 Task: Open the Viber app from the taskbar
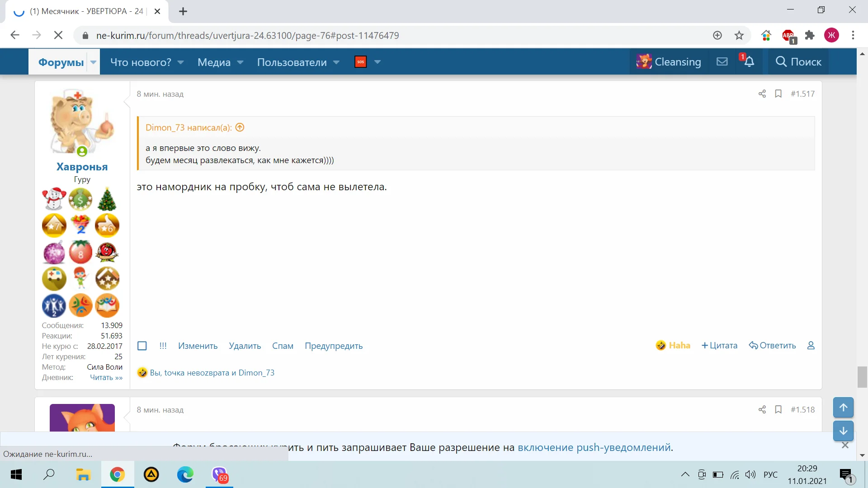point(219,474)
